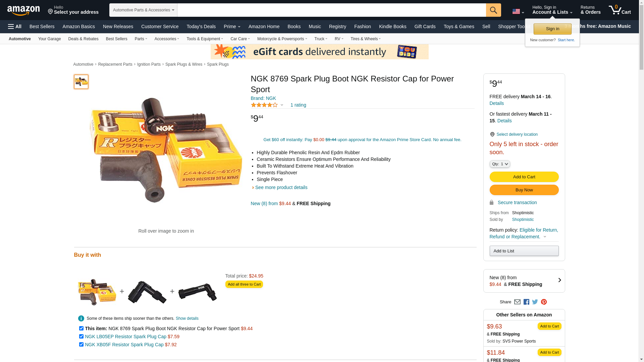Uncheck This item NGK 8769 checkbox

[x=81, y=328]
